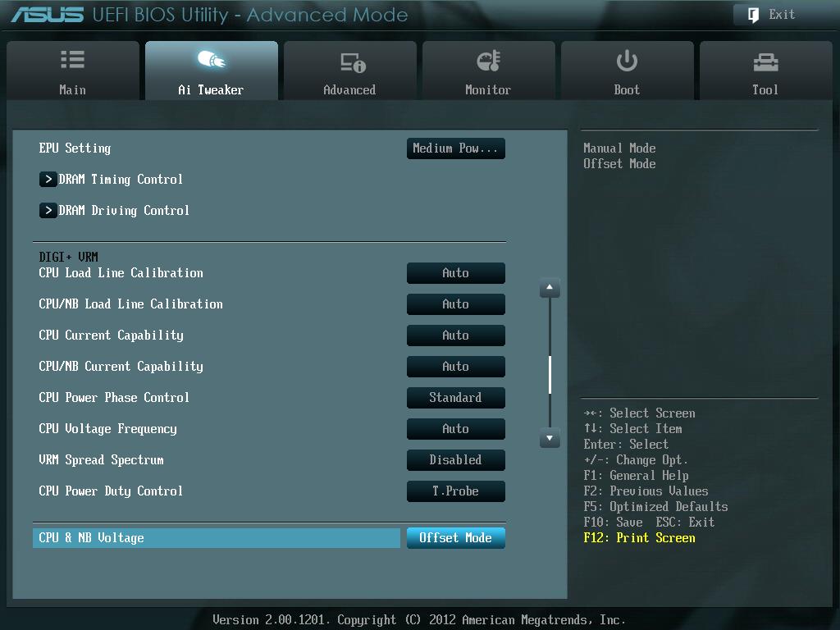Change CPU Power Duty Control T.Probe value
The height and width of the screenshot is (630, 840).
coord(456,491)
